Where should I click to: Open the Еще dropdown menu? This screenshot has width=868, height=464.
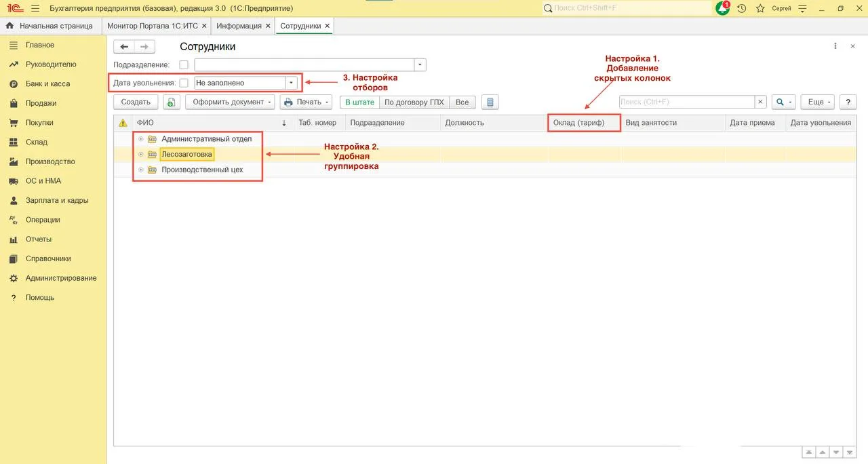click(816, 102)
